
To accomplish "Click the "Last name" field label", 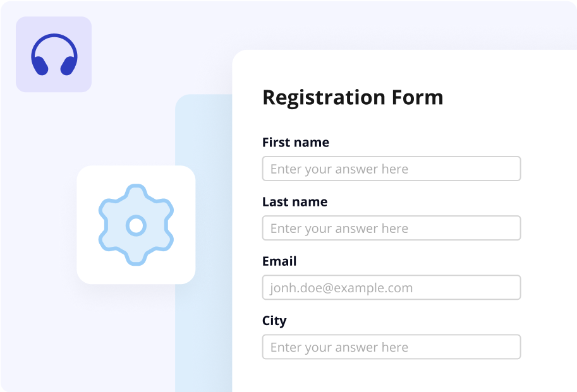I will click(295, 202).
